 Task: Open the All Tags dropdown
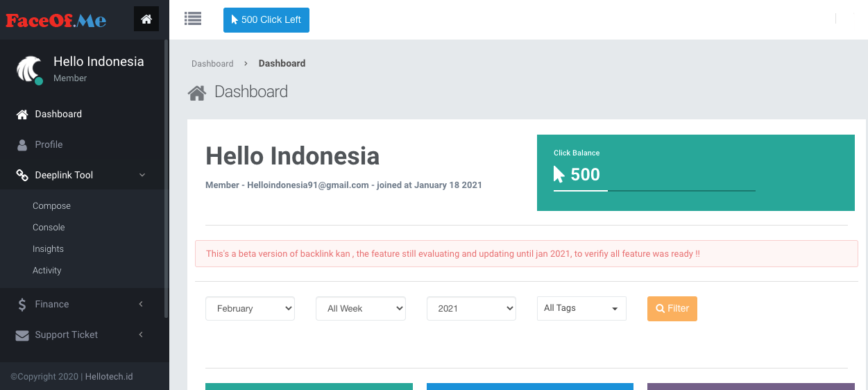pos(581,309)
